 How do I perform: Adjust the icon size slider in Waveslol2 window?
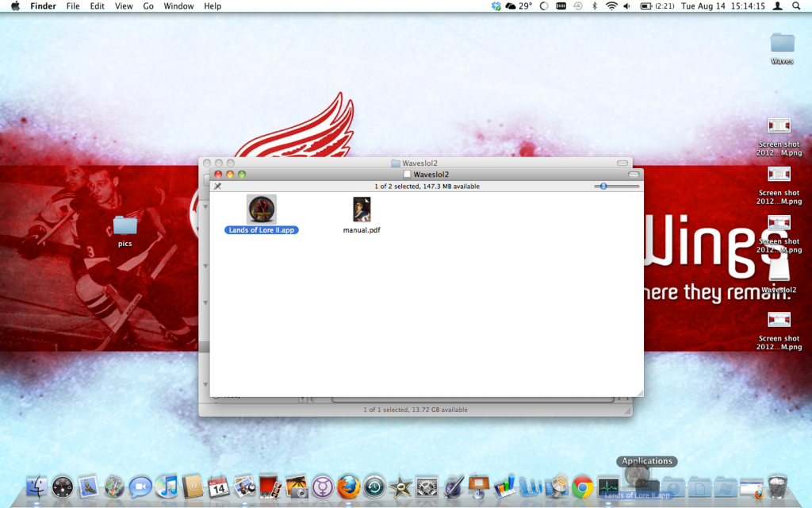click(616, 186)
